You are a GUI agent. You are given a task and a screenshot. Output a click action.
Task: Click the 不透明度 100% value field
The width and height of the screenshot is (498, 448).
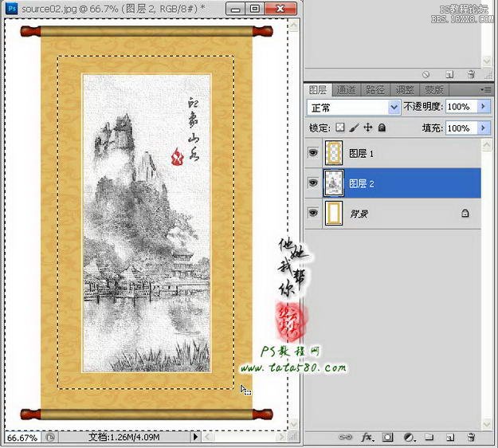click(x=461, y=107)
